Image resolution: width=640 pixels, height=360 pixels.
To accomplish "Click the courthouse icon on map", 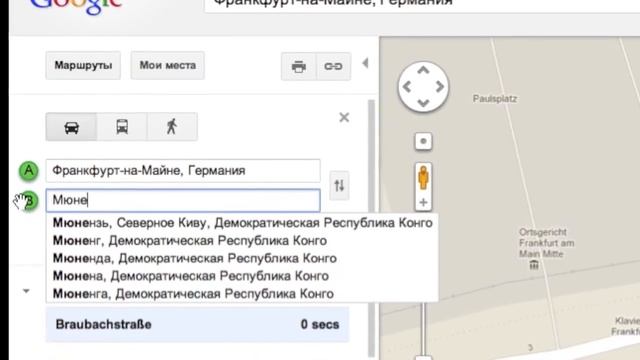I will pyautogui.click(x=534, y=265).
